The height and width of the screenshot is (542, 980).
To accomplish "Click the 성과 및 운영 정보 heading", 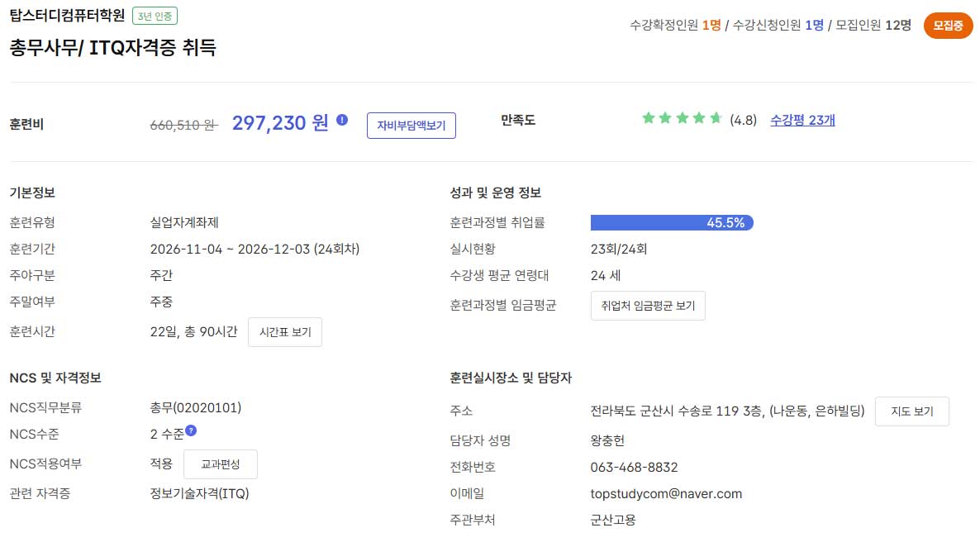I will click(x=496, y=193).
